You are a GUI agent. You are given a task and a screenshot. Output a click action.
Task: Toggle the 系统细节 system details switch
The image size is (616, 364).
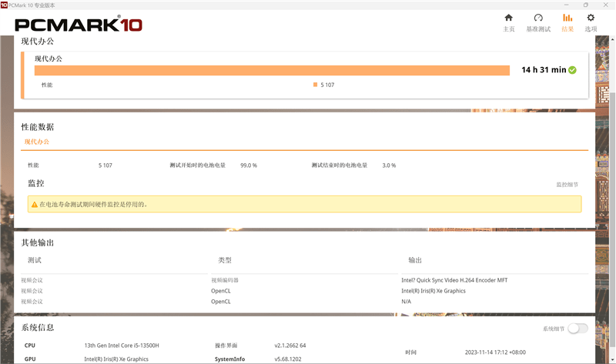pyautogui.click(x=577, y=329)
